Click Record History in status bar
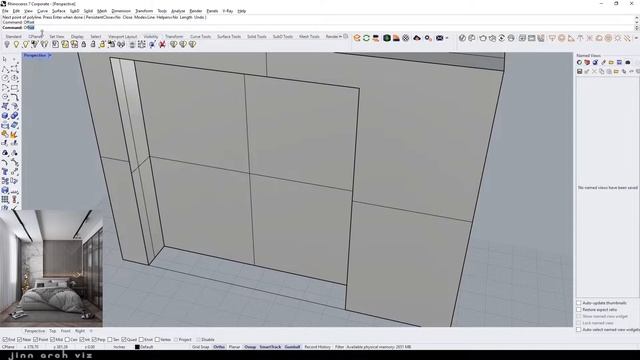This screenshot has width=640, height=360. 318,347
